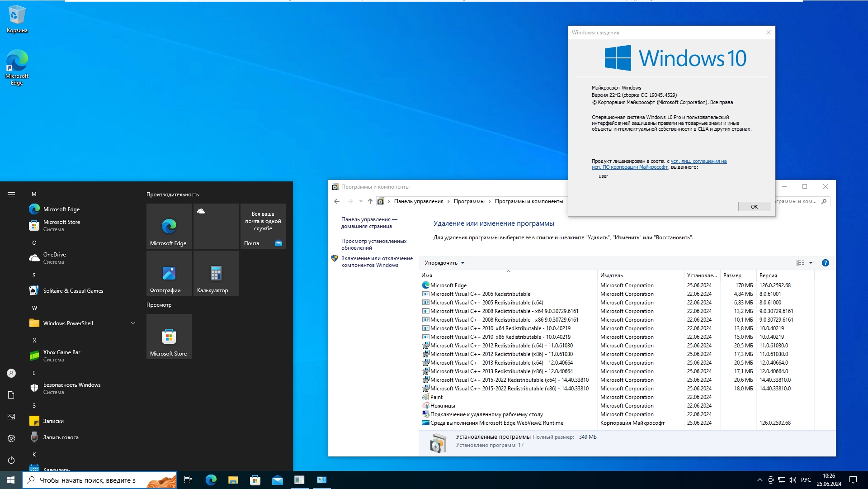Open the view options dropdown arrow

[x=811, y=263]
